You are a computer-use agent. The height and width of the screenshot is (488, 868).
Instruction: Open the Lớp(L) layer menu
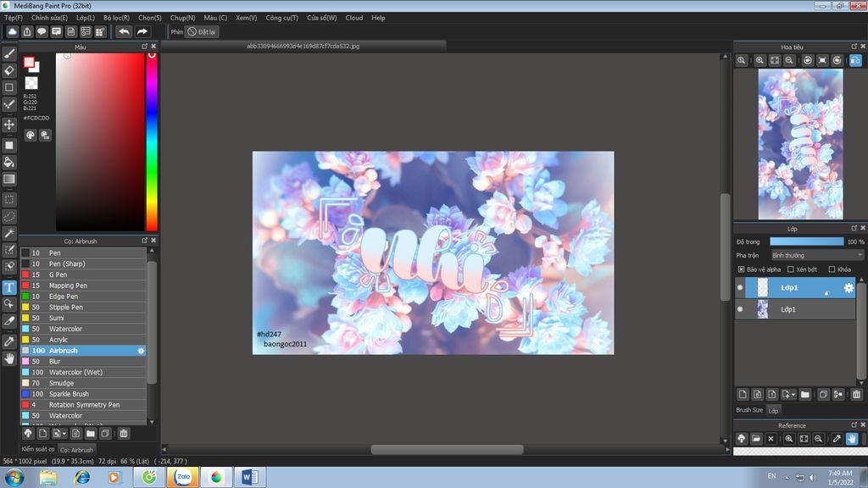86,18
